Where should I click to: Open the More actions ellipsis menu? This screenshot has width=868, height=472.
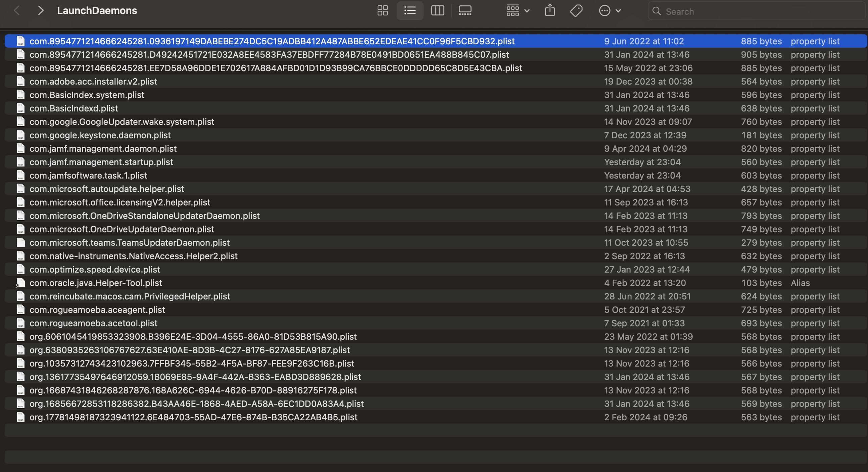(610, 10)
